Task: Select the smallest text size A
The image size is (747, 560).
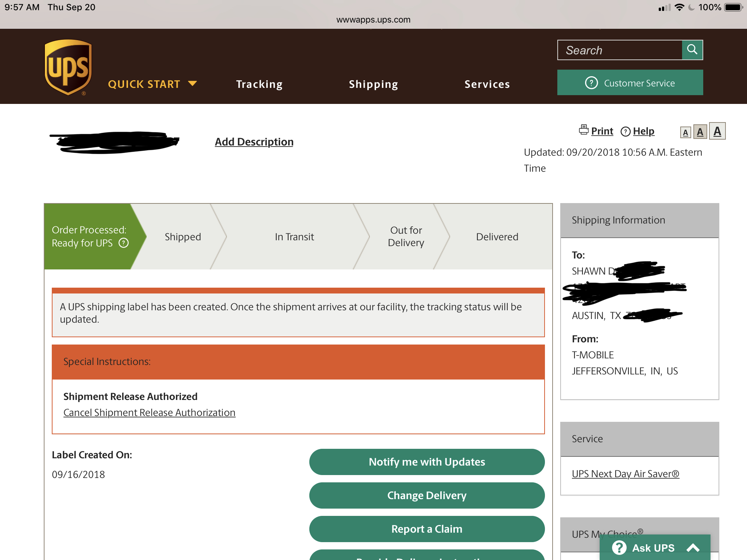Action: [x=686, y=132]
